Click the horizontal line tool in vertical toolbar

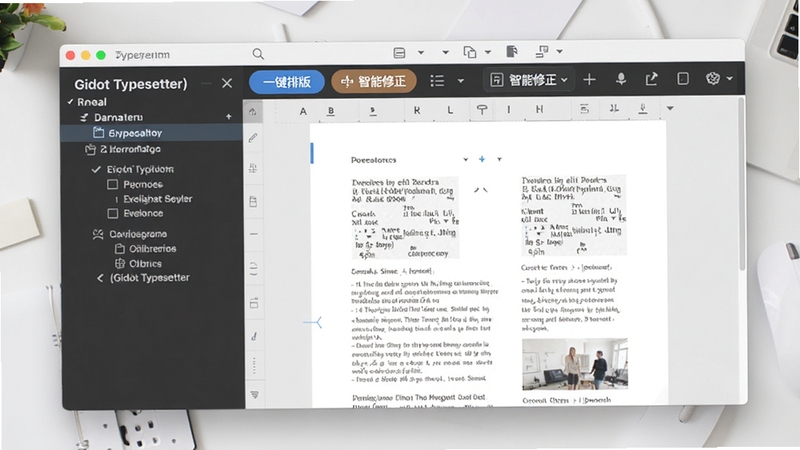pos(254,234)
